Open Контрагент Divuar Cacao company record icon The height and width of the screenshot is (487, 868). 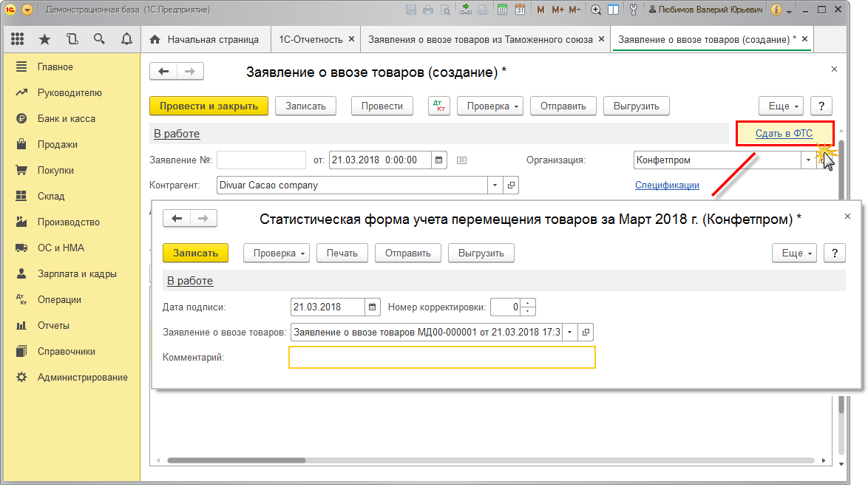point(511,185)
